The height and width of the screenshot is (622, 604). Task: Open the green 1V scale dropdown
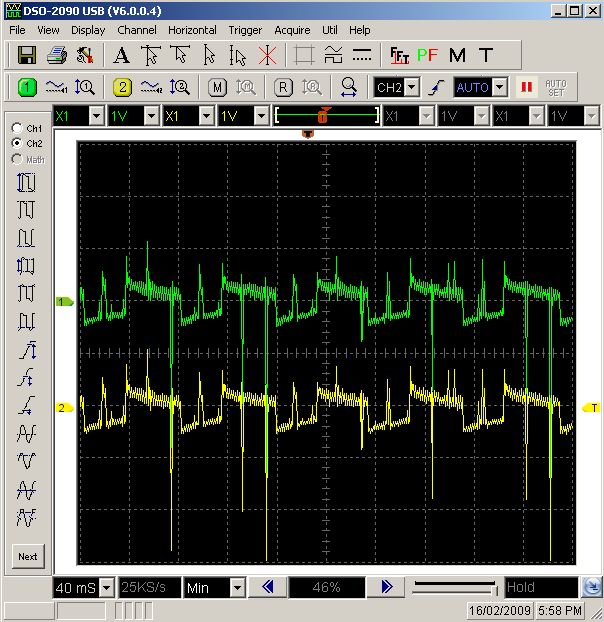(x=151, y=116)
